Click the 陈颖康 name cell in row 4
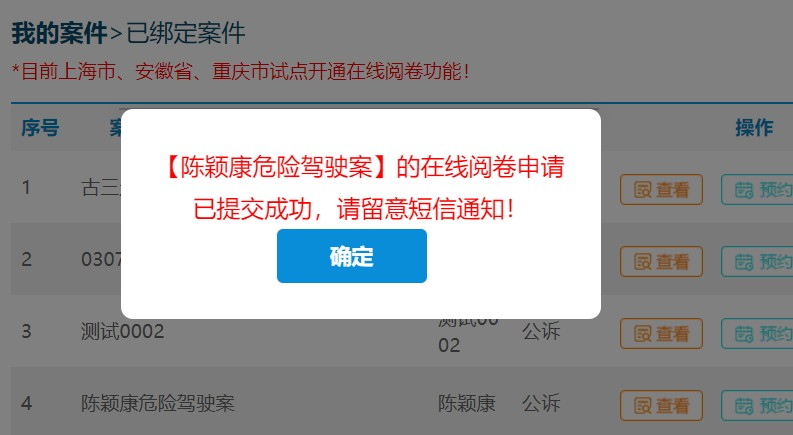Viewport: 793px width, 435px height. [467, 404]
